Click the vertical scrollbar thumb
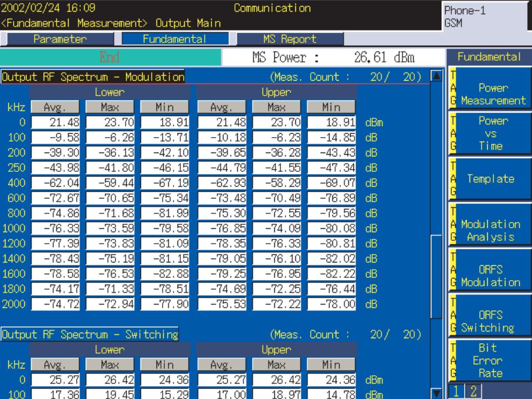Screen dimensions: 532x399 [x=436, y=276]
